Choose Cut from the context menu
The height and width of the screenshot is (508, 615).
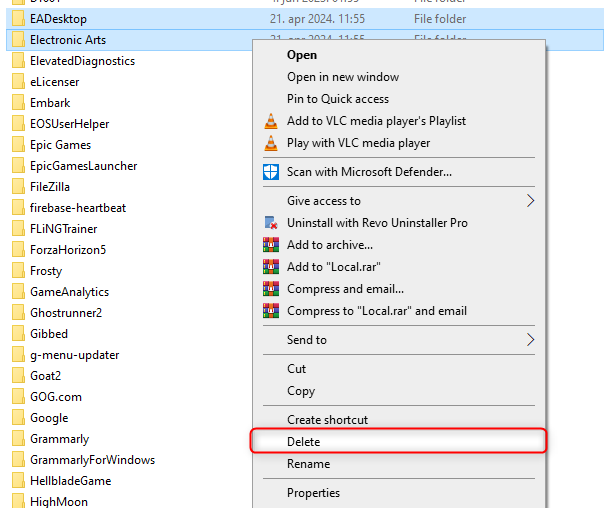[x=399, y=369]
